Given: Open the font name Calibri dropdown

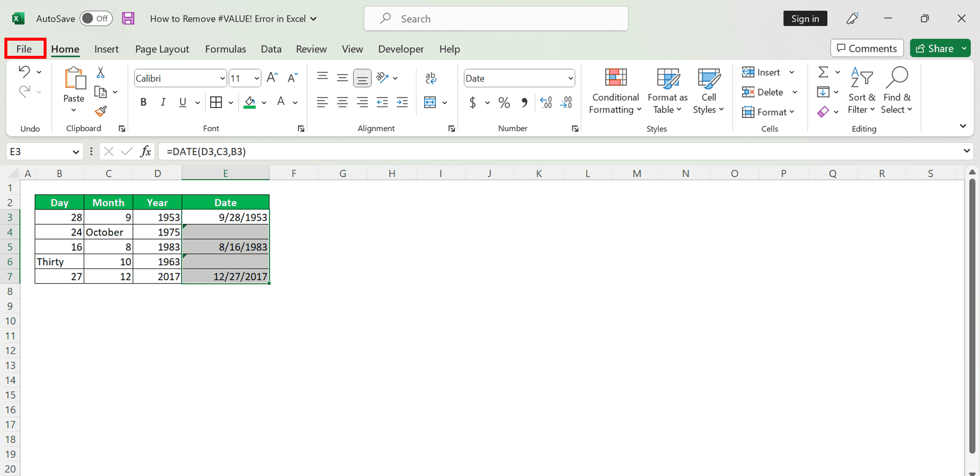Looking at the screenshot, I should pyautogui.click(x=222, y=78).
